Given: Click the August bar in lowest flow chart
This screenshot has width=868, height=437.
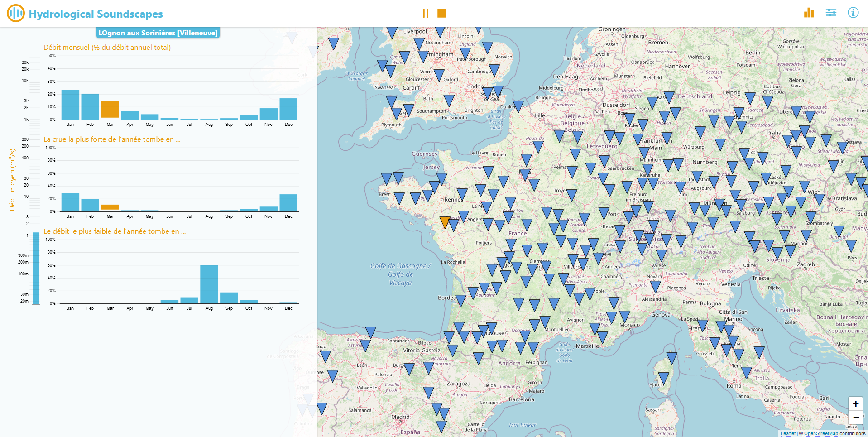Looking at the screenshot, I should [x=209, y=284].
